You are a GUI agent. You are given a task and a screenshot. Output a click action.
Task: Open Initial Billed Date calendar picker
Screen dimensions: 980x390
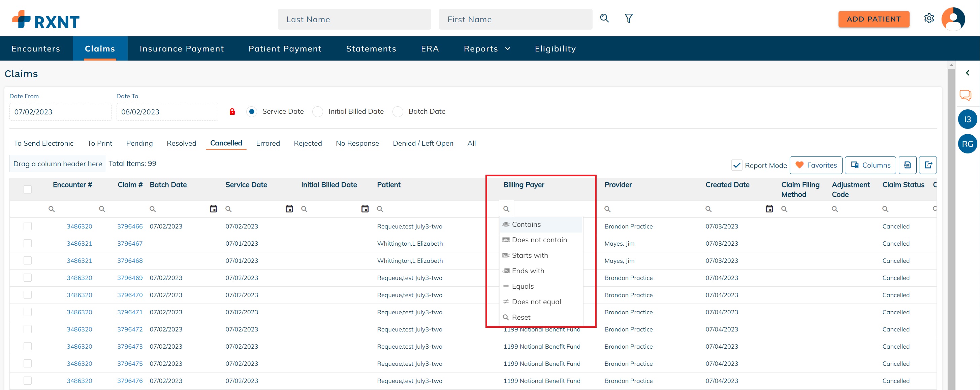point(365,209)
